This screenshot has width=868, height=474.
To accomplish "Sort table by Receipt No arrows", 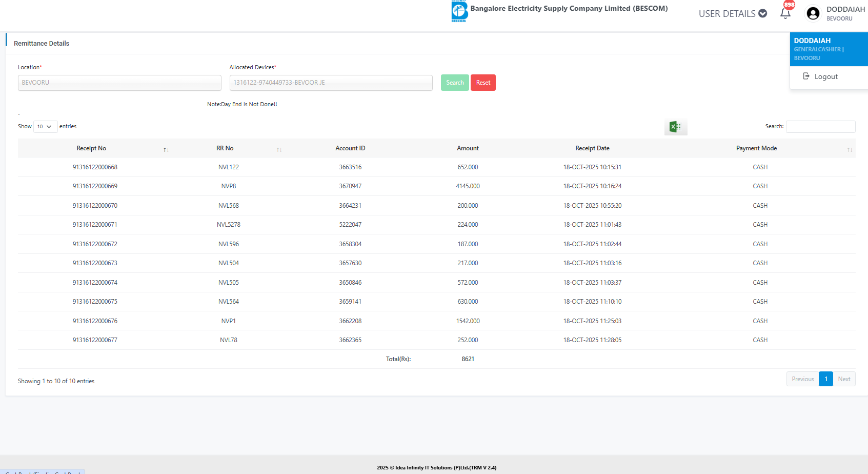I will pyautogui.click(x=166, y=149).
